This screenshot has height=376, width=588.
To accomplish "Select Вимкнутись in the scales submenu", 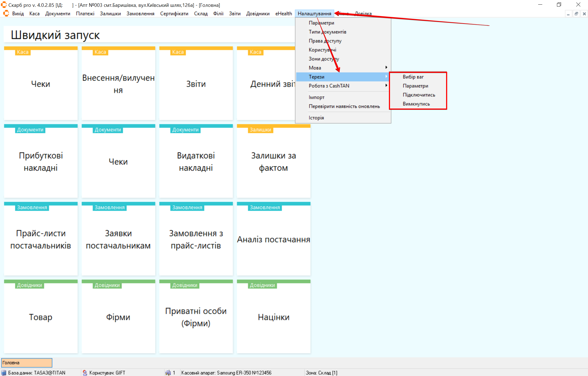I will (416, 104).
